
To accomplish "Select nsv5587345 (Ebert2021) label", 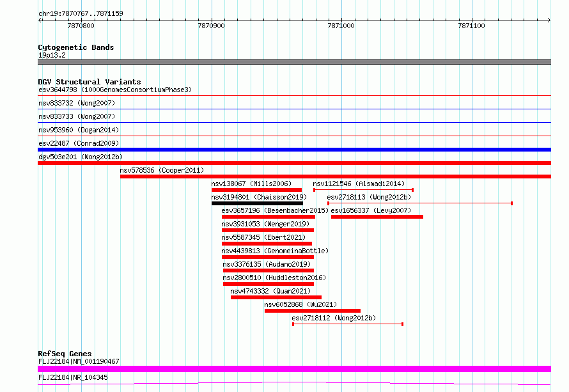I will click(263, 237).
